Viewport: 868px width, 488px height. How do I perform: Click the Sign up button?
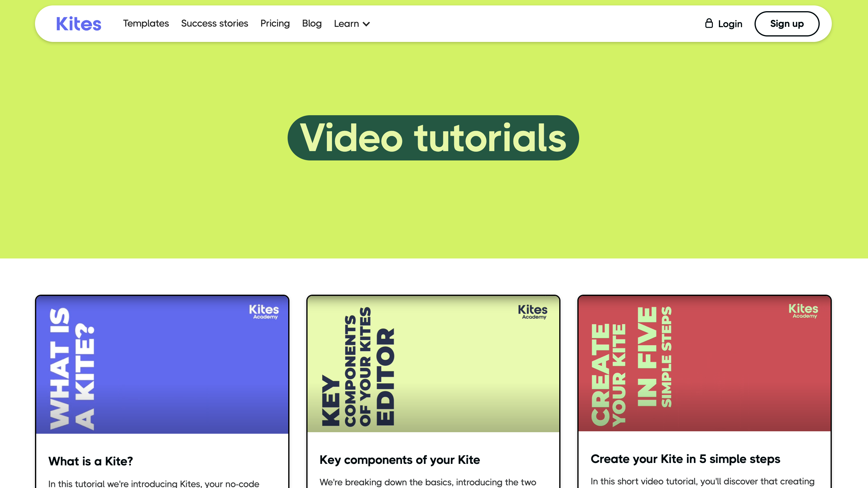787,24
